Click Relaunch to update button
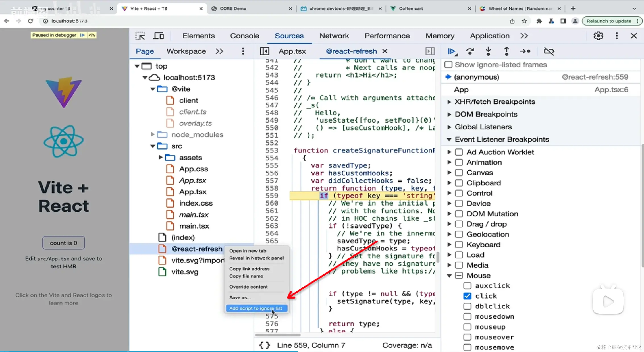This screenshot has height=352, width=644. pyautogui.click(x=609, y=21)
